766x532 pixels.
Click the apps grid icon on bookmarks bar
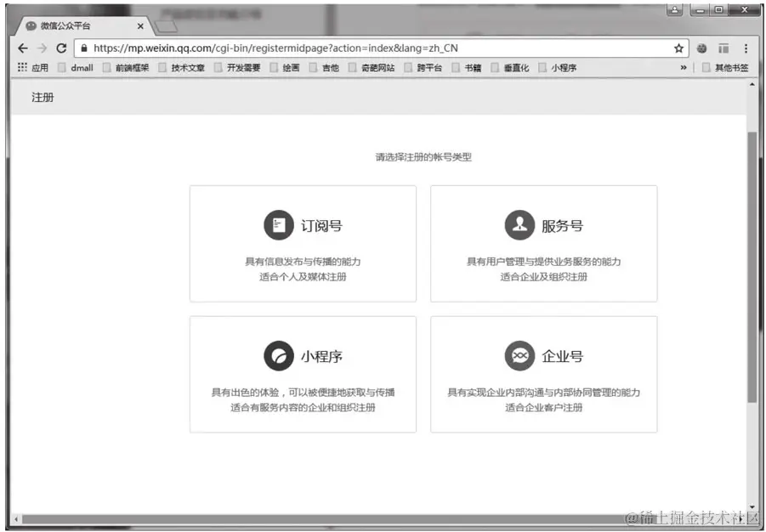click(x=19, y=67)
